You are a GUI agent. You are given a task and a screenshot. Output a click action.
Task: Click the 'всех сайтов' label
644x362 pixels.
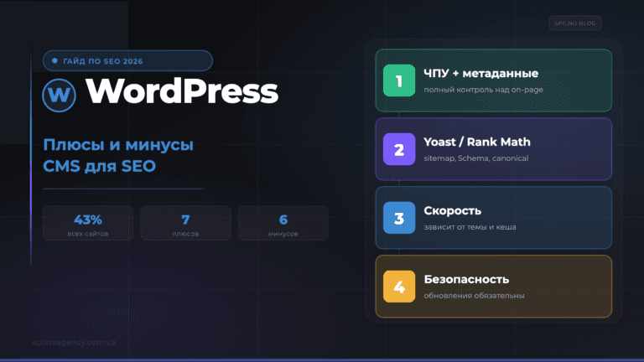click(x=88, y=234)
